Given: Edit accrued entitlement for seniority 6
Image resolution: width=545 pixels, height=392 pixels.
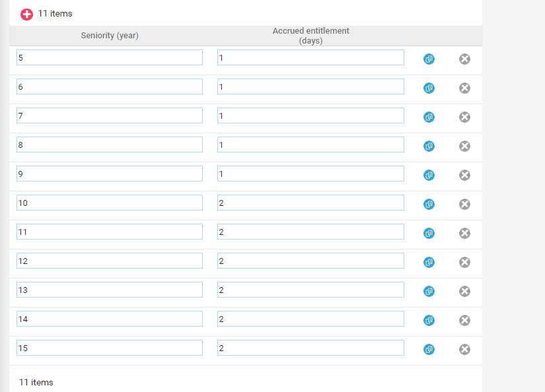Looking at the screenshot, I should point(310,86).
